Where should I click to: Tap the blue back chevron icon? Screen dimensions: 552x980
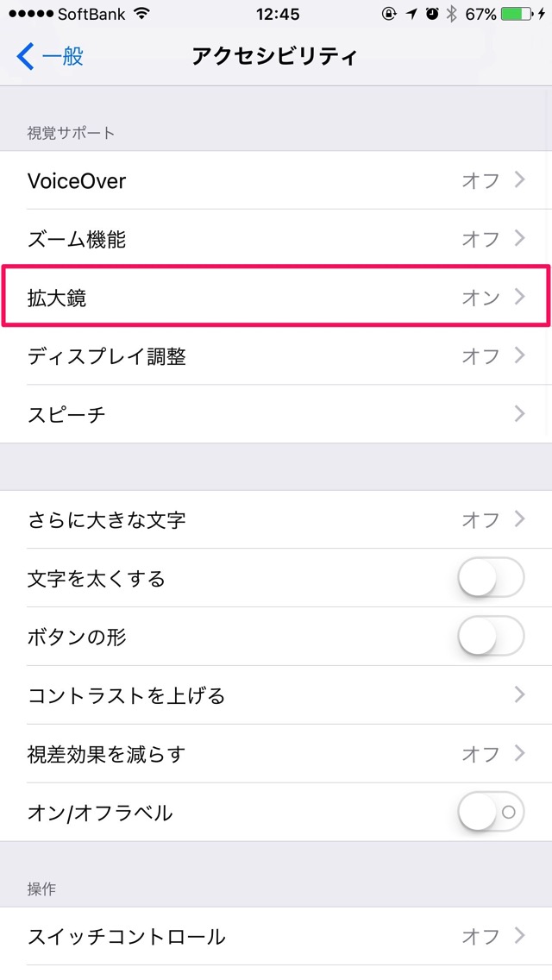25,56
